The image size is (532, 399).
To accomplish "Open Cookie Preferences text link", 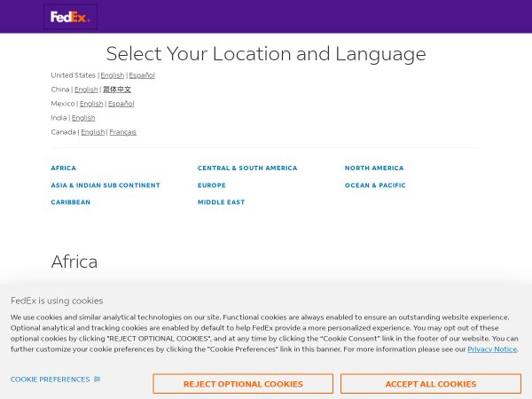I will 51,379.
